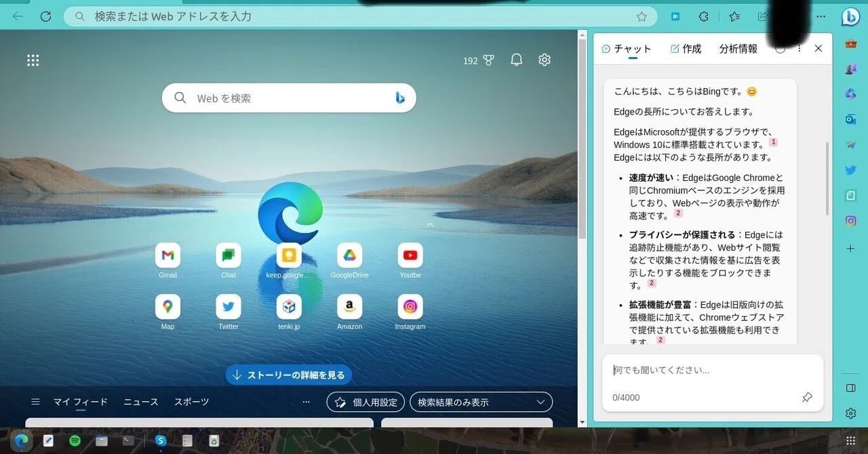Switch to the 作成 tab
This screenshot has width=868, height=454.
coord(686,49)
